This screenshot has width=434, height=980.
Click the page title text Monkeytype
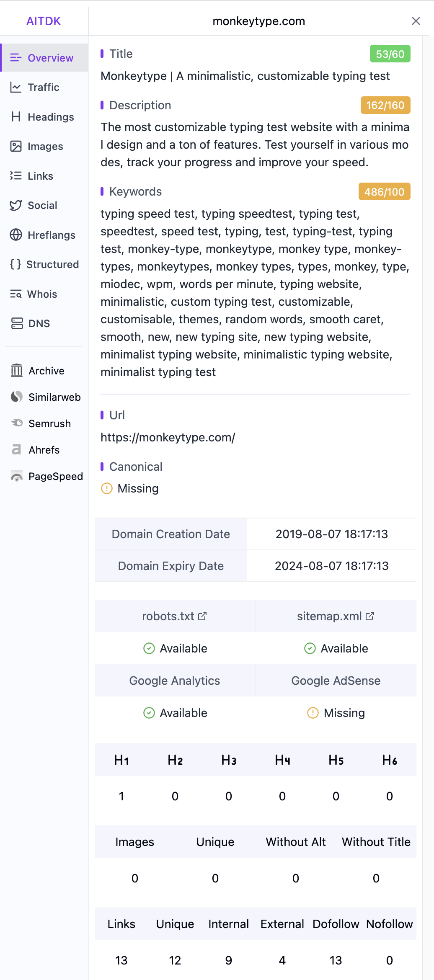(x=245, y=76)
